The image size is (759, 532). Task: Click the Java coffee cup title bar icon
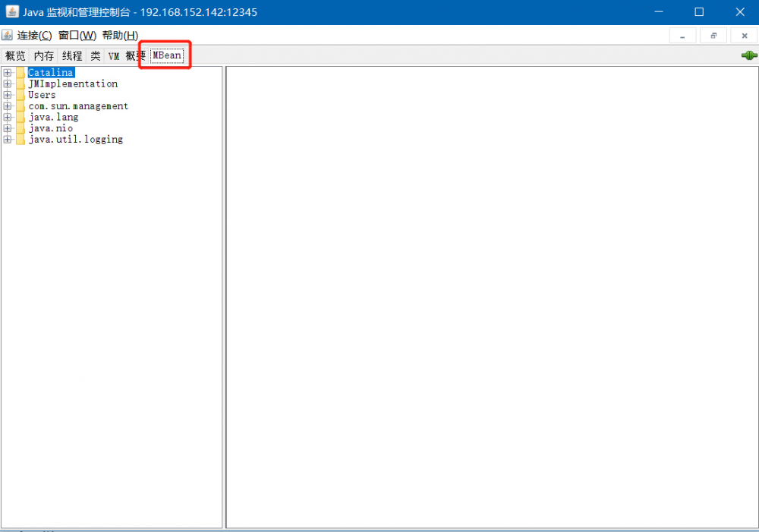coord(11,11)
